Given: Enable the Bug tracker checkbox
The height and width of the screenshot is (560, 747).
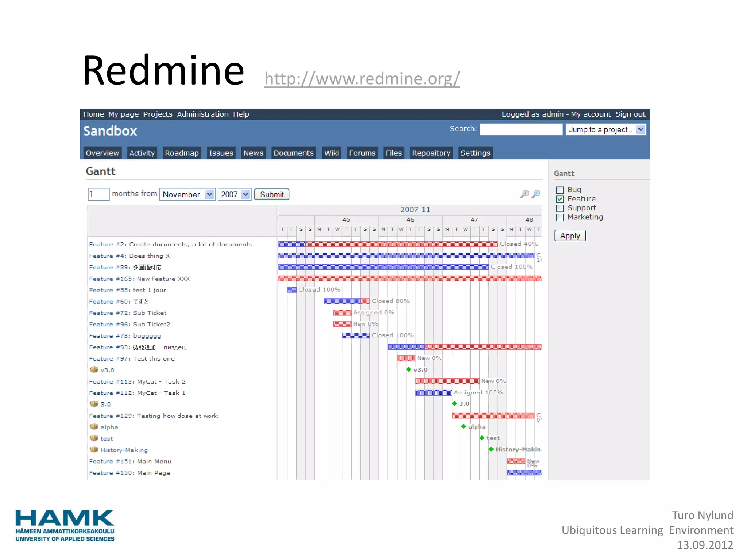Looking at the screenshot, I should (560, 190).
